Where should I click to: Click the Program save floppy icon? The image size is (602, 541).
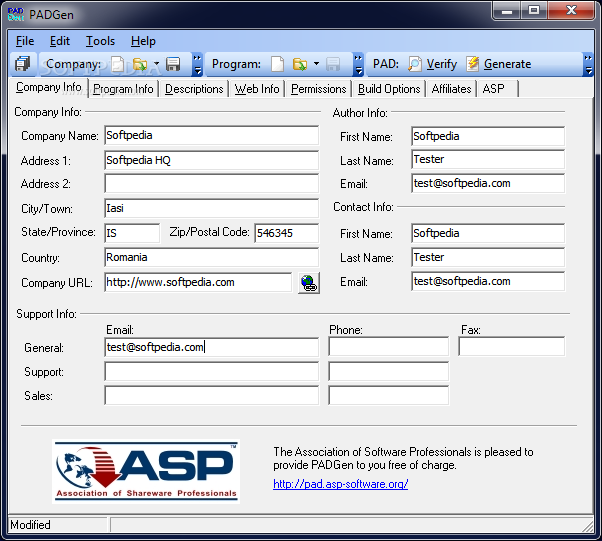click(333, 64)
